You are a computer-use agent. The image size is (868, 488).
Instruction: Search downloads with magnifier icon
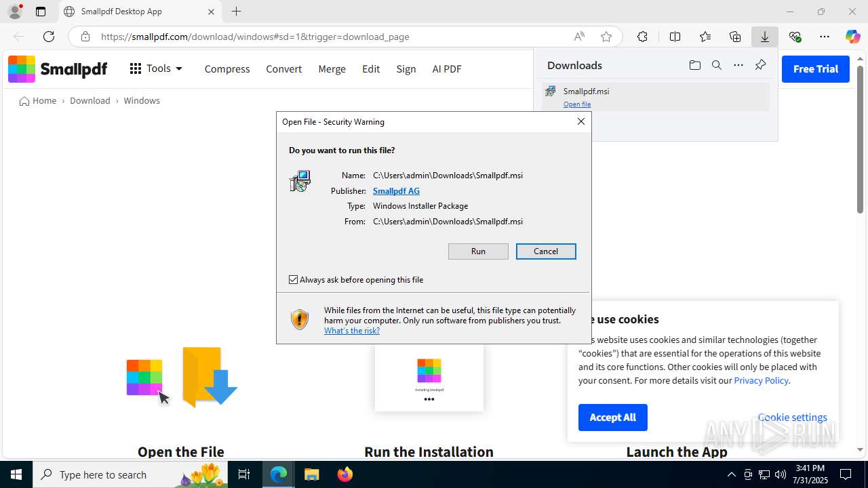coord(717,65)
